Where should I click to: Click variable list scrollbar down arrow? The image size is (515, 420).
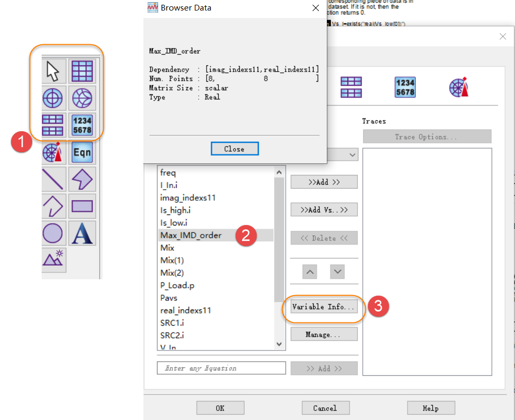pyautogui.click(x=279, y=344)
